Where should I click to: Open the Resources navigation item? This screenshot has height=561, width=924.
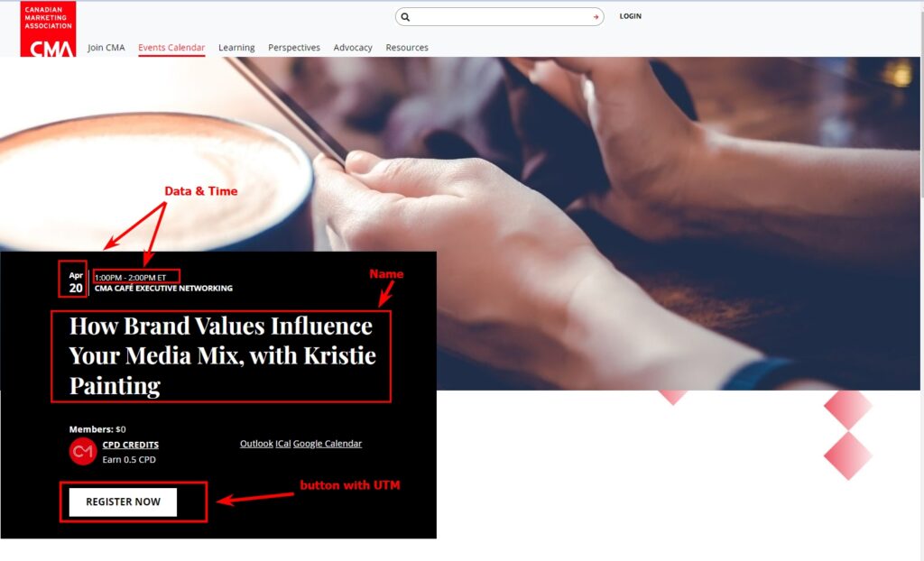point(407,47)
